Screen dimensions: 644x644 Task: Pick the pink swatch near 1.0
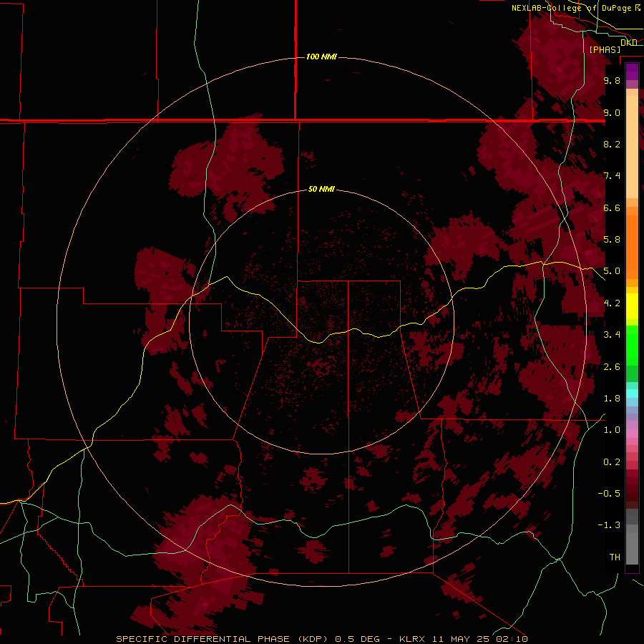[x=632, y=434]
